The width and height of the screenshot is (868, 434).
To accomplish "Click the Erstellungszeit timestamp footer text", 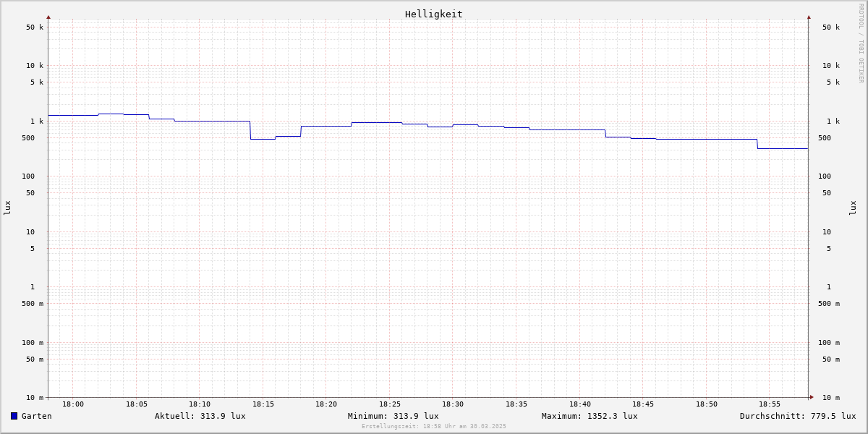I will 434,426.
